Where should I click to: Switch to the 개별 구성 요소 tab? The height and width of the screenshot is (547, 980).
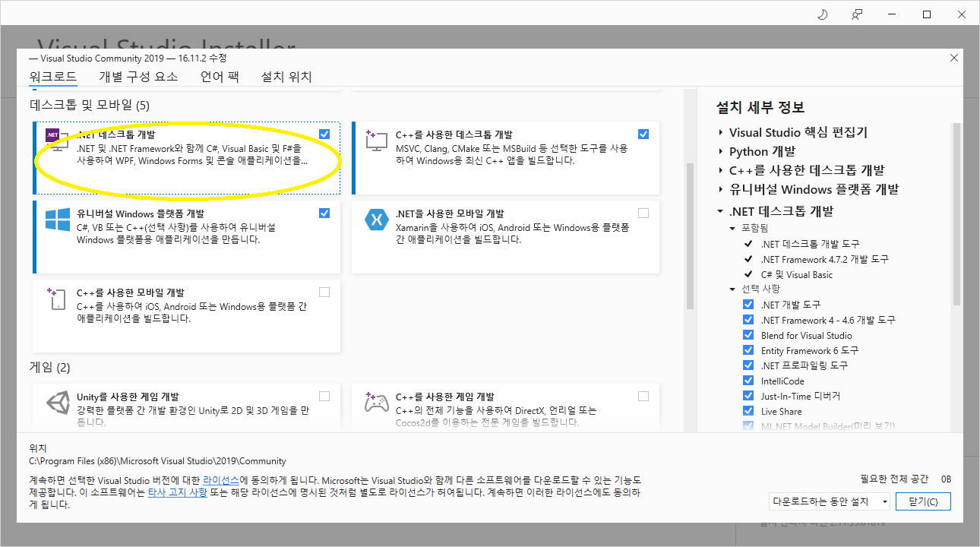138,77
